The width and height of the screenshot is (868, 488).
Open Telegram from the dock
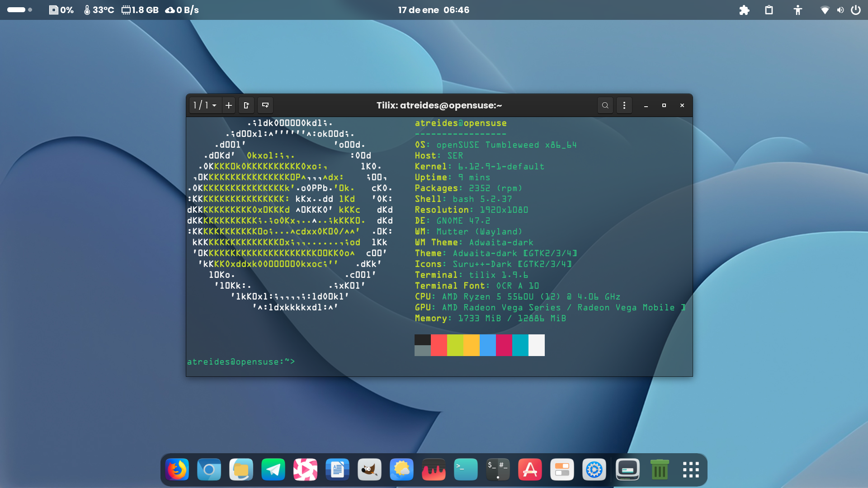(273, 470)
